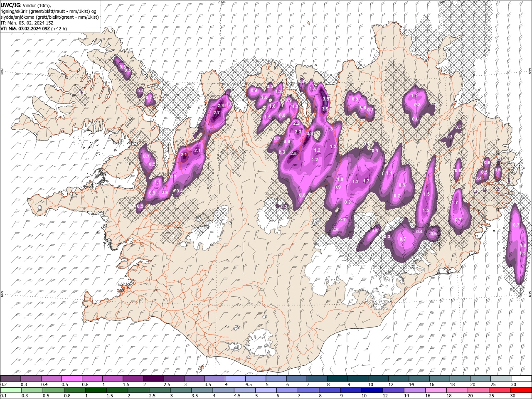Click the '0.1' label under the bottom legend row

[x=3, y=396]
